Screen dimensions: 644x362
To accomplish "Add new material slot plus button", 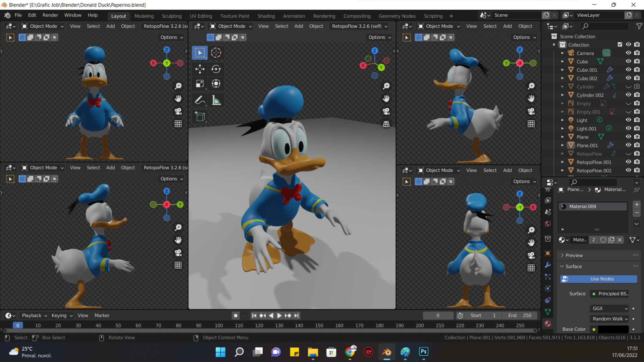I will 637,204.
